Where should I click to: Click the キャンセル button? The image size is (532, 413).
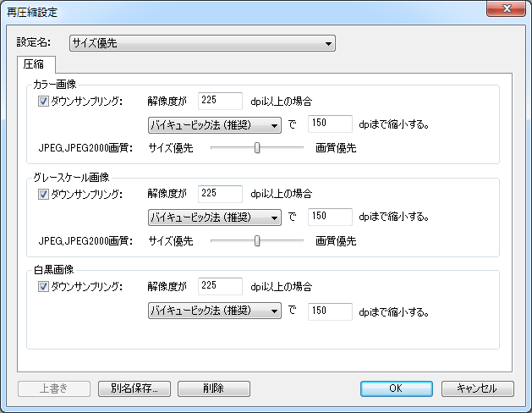pyautogui.click(x=477, y=388)
